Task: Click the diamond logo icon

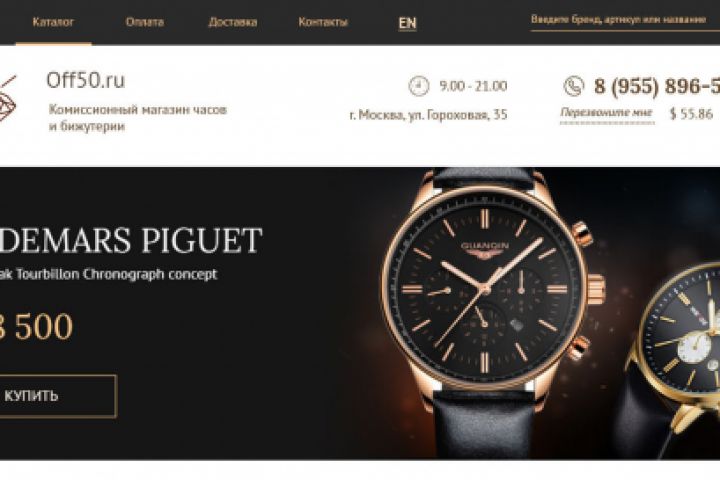Action: click(x=7, y=98)
